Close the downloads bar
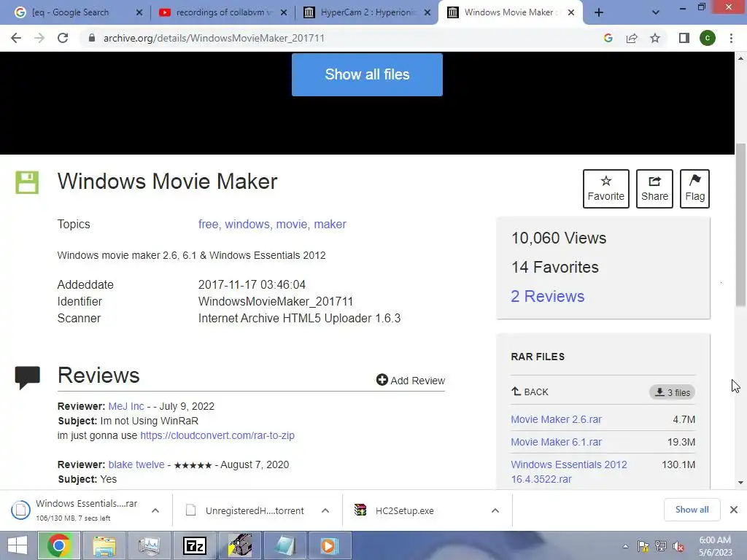The image size is (747, 560). pyautogui.click(x=734, y=510)
